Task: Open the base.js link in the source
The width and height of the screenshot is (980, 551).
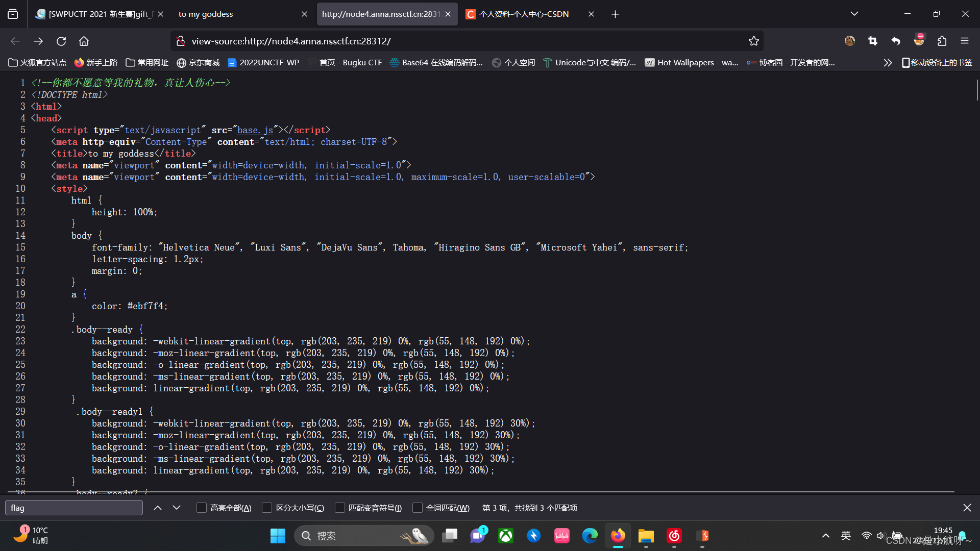Action: tap(255, 130)
